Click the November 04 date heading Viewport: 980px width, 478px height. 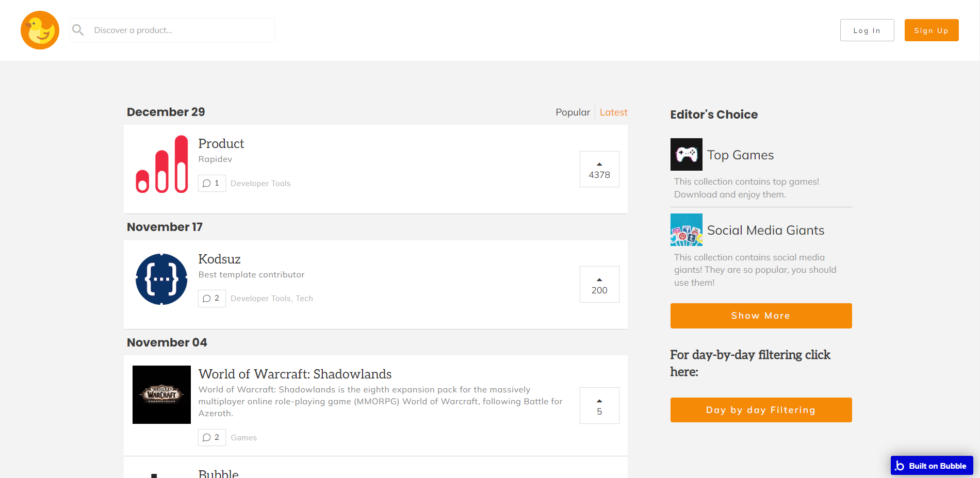167,342
